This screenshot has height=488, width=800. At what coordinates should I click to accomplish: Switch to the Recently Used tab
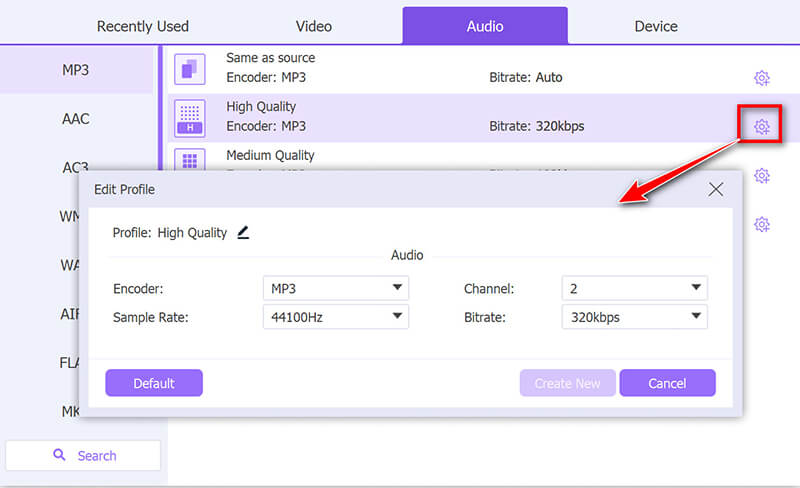[x=143, y=26]
